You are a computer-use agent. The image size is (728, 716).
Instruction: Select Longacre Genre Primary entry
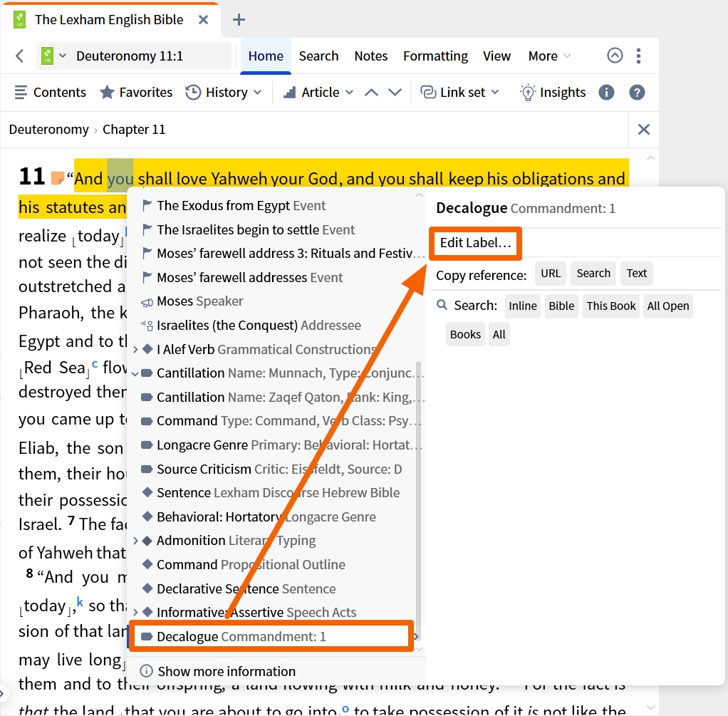click(276, 445)
